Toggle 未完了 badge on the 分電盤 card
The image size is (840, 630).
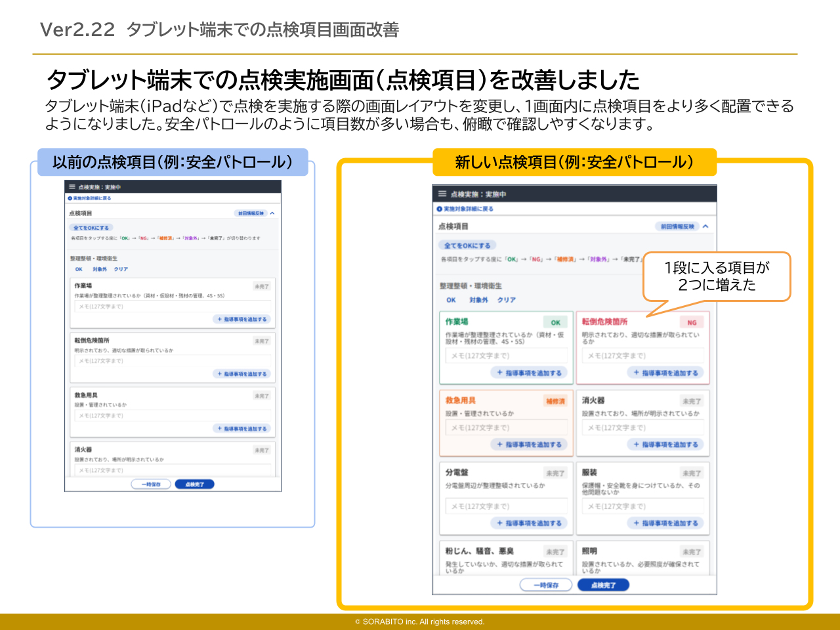[x=555, y=473]
